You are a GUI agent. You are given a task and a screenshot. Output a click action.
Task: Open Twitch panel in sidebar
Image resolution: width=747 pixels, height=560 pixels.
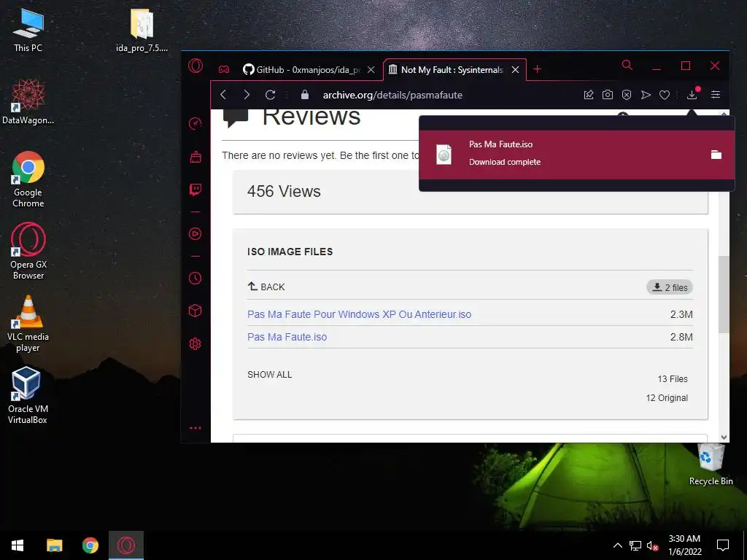point(196,190)
